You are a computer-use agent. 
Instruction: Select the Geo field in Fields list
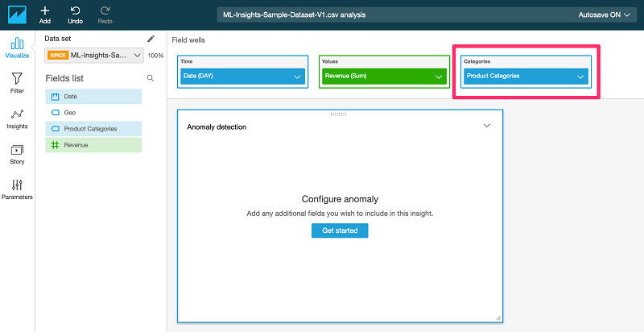93,113
